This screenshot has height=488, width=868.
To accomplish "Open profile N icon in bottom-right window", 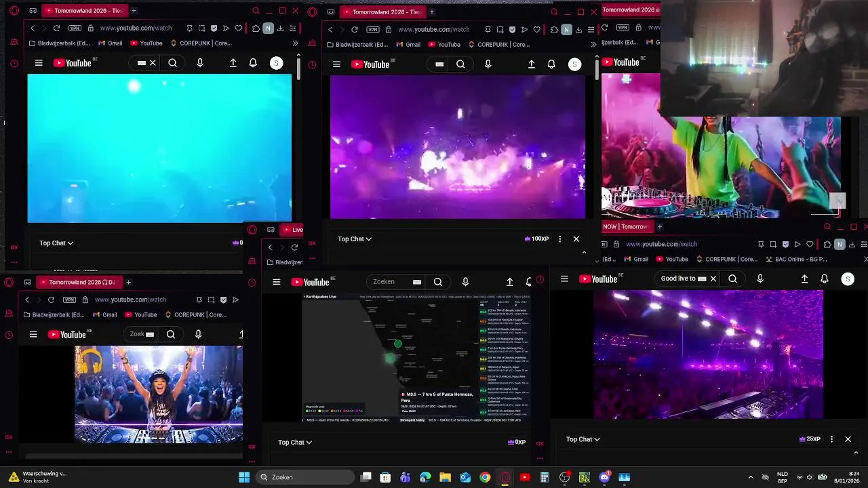I will click(x=840, y=244).
